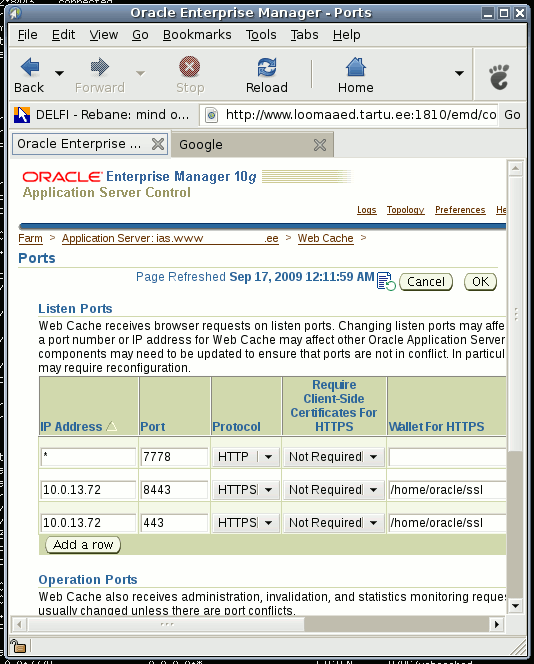Open the File menu
Screen dimensions: 534x664
point(28,35)
